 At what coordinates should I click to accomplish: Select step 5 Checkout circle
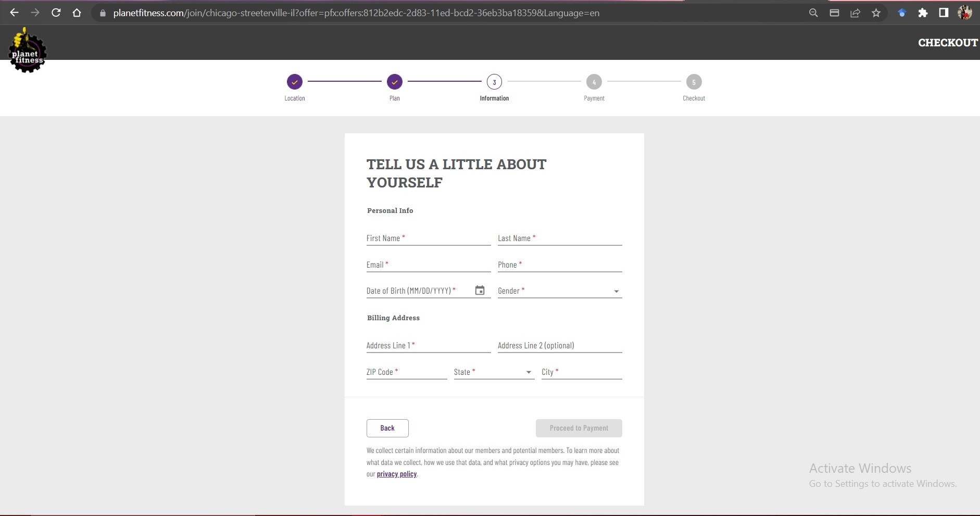tap(694, 82)
